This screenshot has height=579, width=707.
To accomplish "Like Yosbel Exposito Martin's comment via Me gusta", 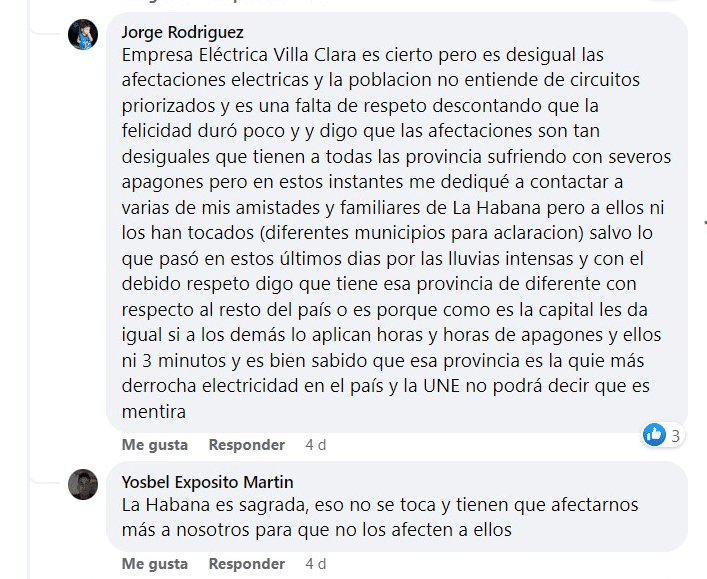I will (x=155, y=564).
